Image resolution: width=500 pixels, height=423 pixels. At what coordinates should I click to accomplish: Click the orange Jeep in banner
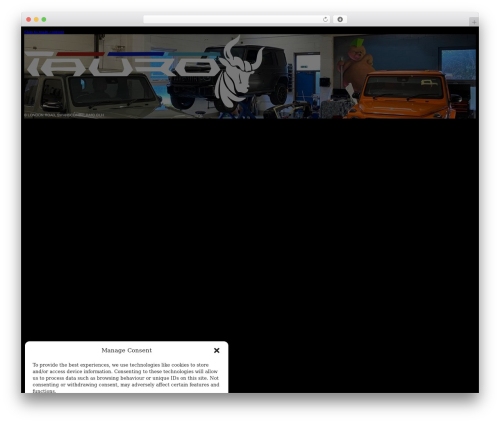coord(404,95)
